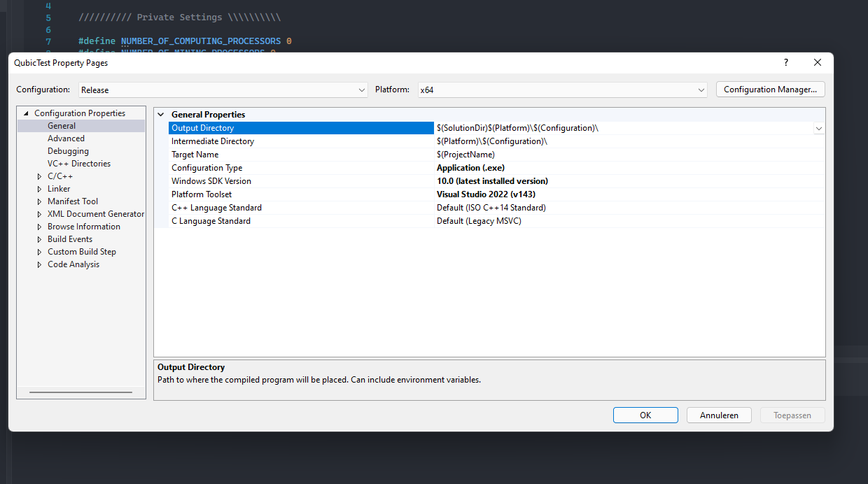Image resolution: width=868 pixels, height=484 pixels.
Task: Expand the Manifest Tool node arrow
Action: (x=40, y=201)
